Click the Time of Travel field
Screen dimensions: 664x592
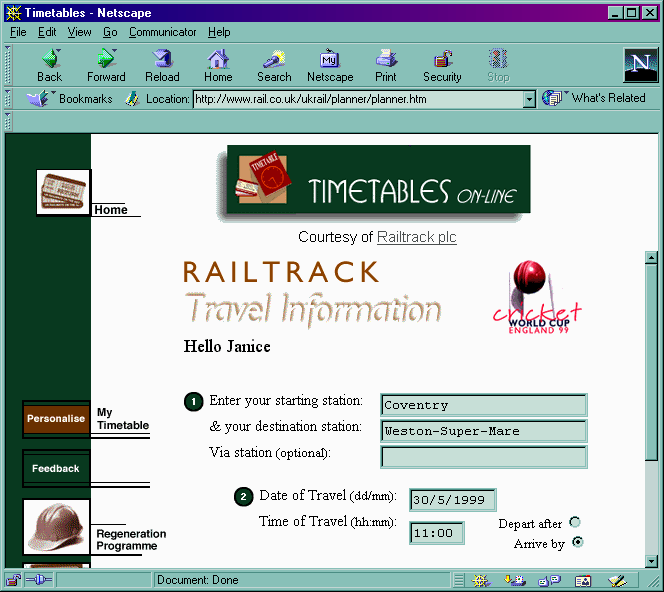[437, 533]
